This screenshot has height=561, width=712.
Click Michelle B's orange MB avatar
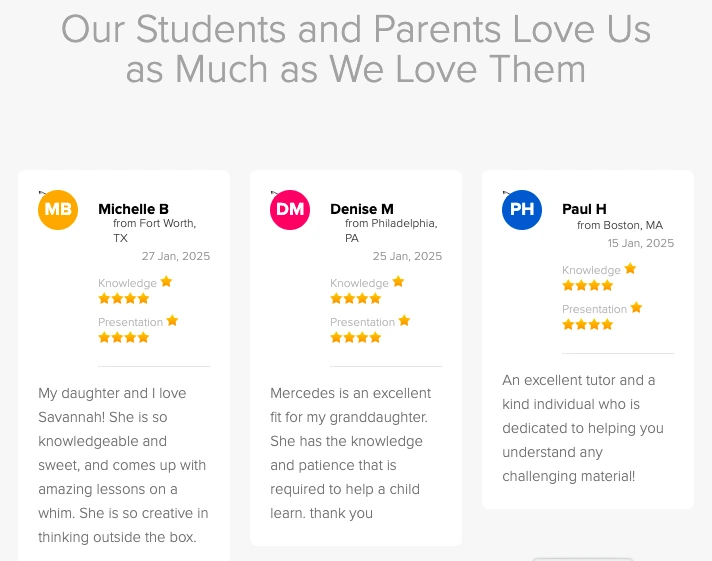click(58, 210)
